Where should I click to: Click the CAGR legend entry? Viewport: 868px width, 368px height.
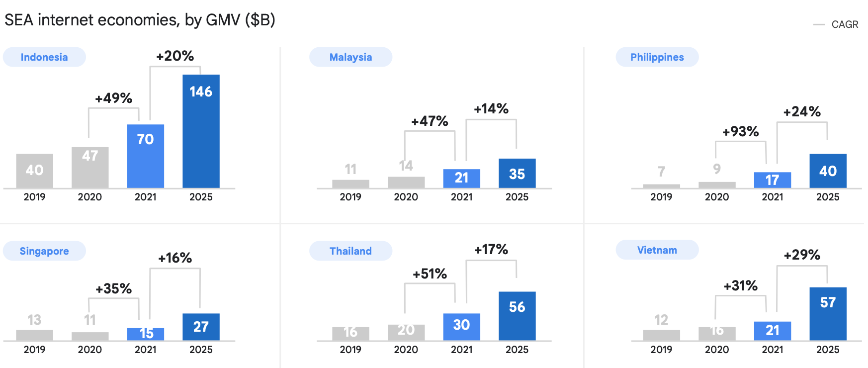(x=844, y=24)
